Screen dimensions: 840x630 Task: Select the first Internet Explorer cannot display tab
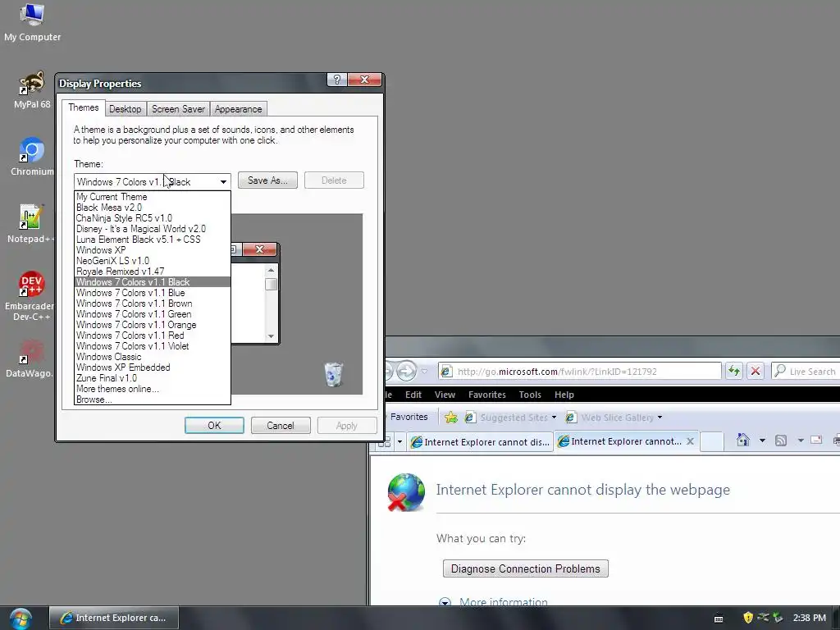[x=480, y=442]
